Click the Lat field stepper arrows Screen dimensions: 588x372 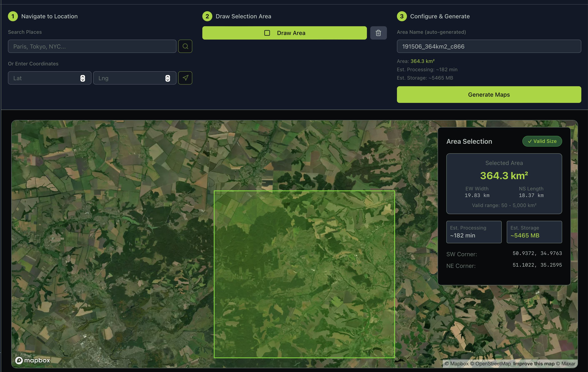pos(83,78)
